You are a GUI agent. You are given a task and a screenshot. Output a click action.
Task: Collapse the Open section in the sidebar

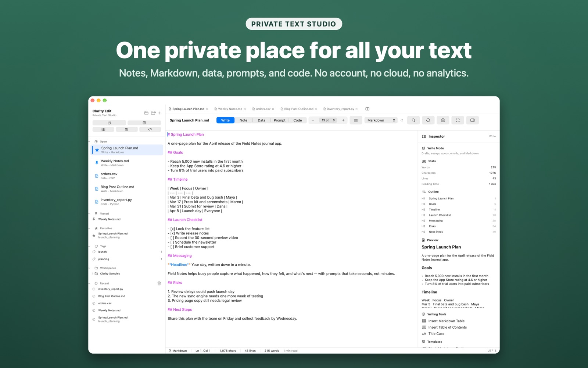click(x=90, y=142)
